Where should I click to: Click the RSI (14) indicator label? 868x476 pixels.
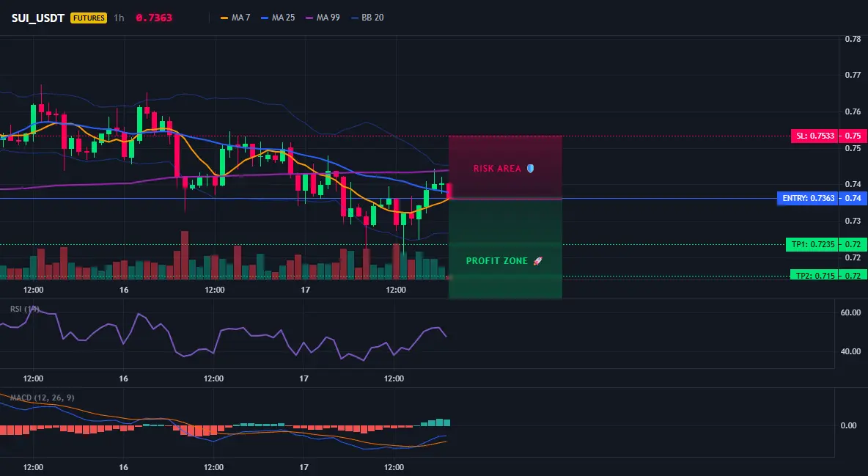[x=25, y=309]
